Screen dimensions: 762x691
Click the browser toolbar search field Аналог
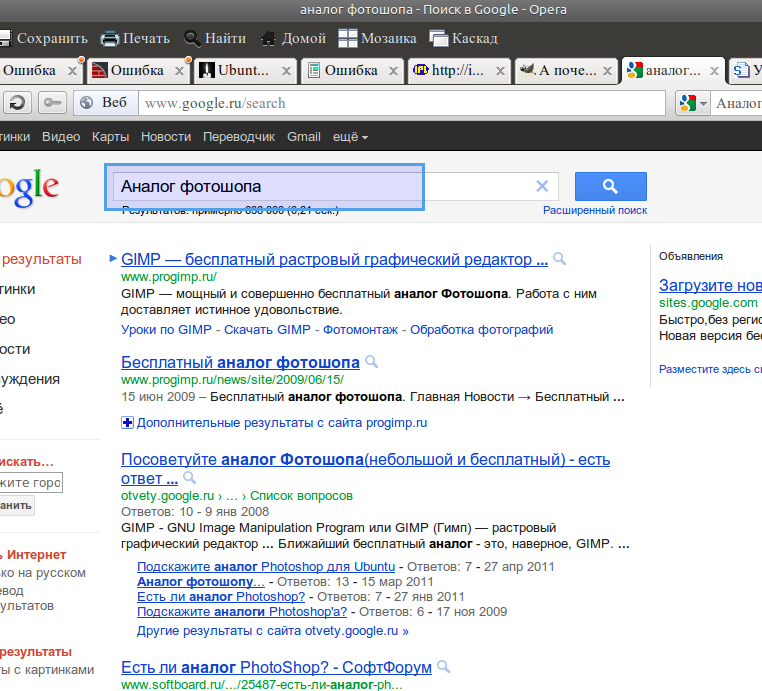(x=736, y=103)
